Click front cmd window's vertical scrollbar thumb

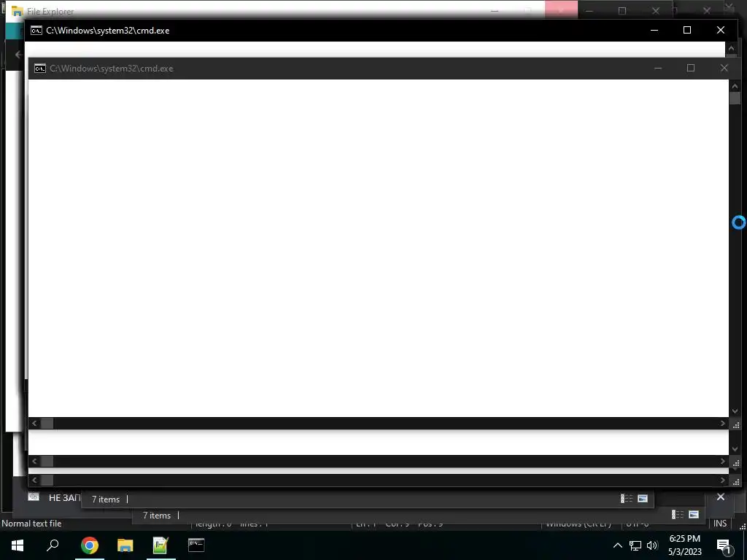[x=735, y=98]
